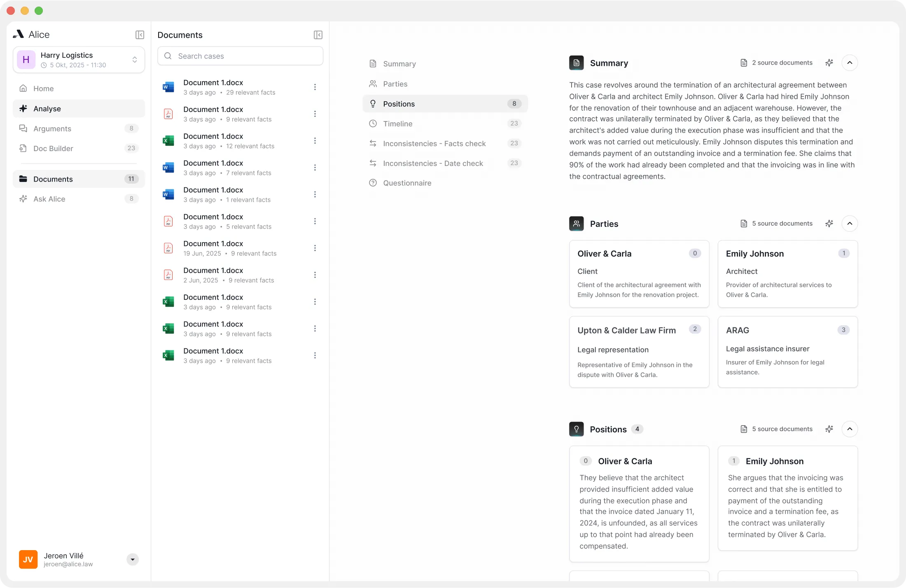Open Jeroen Villé account dropdown arrow

pyautogui.click(x=133, y=560)
